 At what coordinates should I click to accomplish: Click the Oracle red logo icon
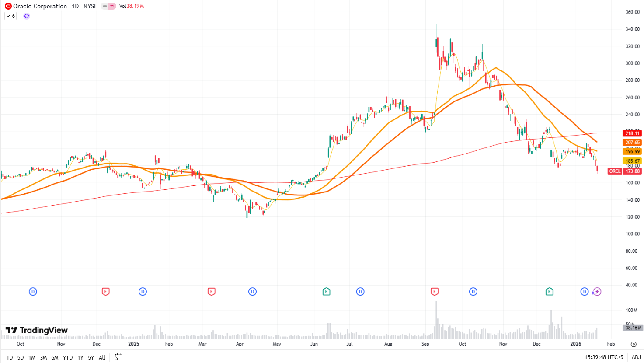(x=8, y=6)
